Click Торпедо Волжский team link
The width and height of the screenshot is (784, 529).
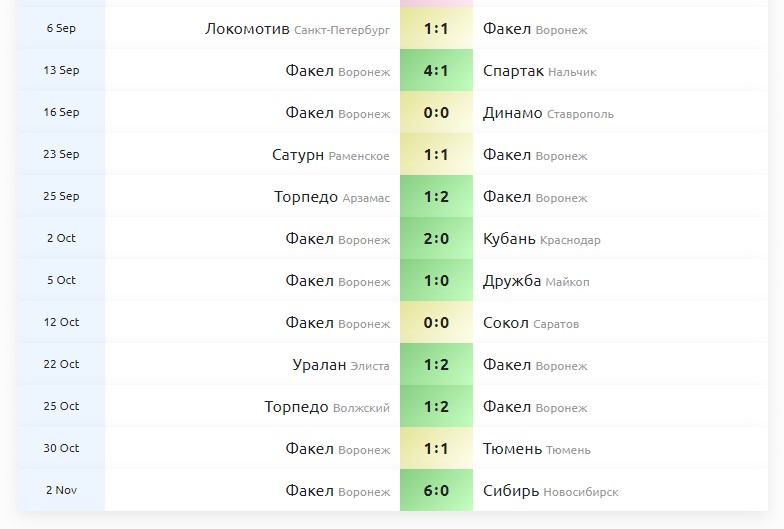point(327,407)
